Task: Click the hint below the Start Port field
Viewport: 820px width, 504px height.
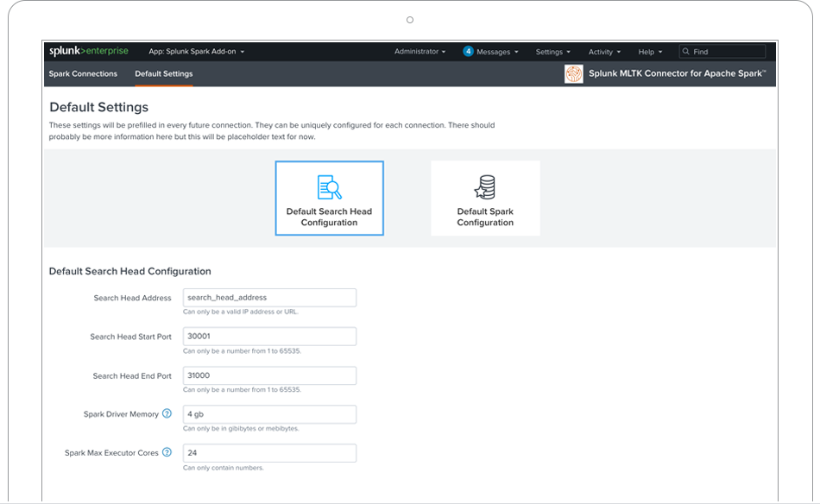Action: tap(243, 350)
